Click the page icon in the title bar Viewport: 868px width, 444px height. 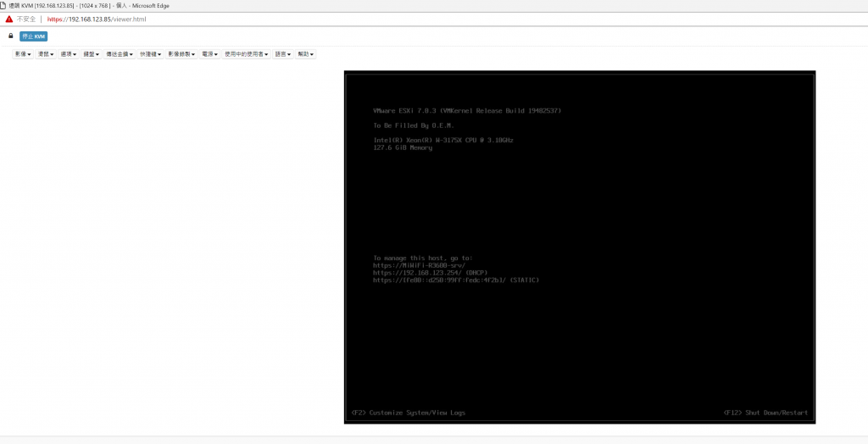click(3, 6)
